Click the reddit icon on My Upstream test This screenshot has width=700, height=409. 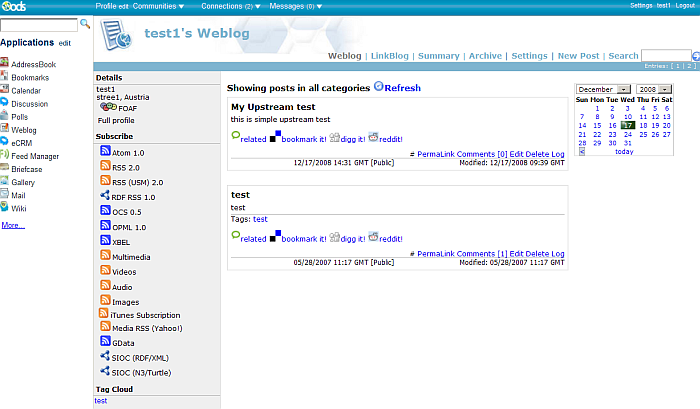373,138
